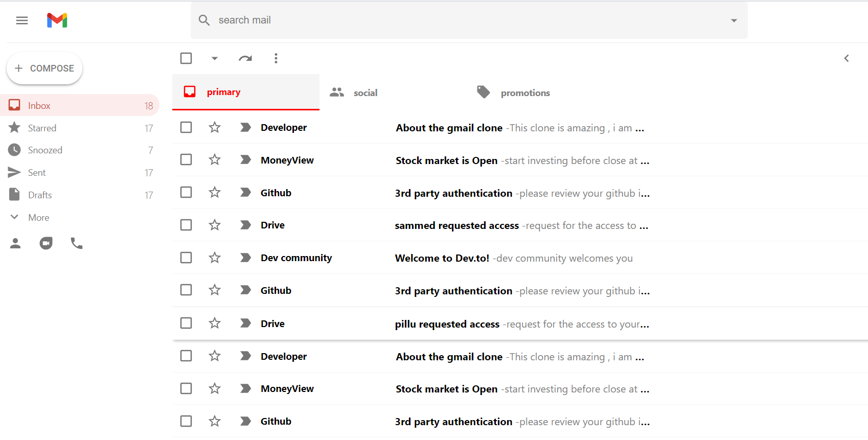Click the search magnifier icon
Screen dimensions: 868x440
[x=204, y=20]
